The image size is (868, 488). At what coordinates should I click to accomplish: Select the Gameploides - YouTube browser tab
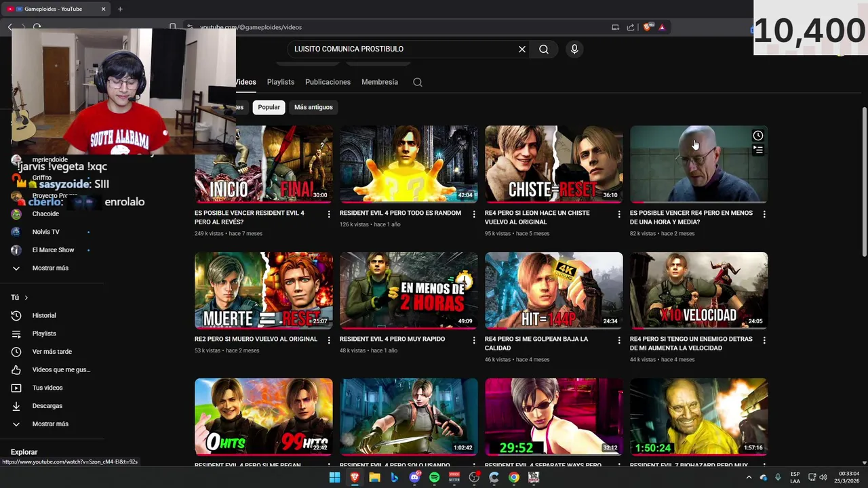click(x=54, y=9)
